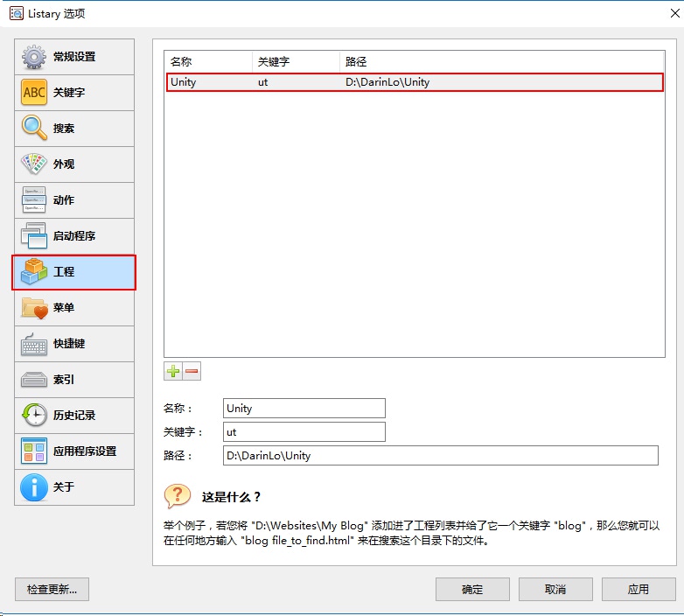
Task: Open the 启动程序 settings tab
Action: pyautogui.click(x=74, y=236)
